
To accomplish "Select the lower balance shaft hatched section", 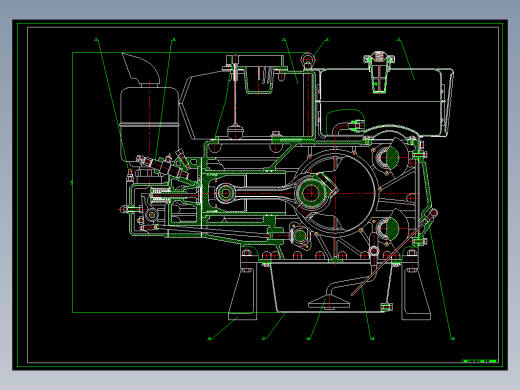I will (392, 228).
